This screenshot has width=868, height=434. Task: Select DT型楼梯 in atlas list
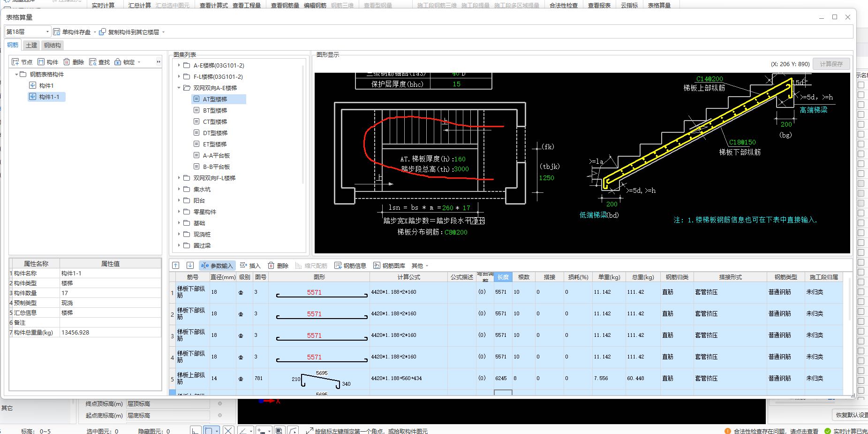pyautogui.click(x=215, y=133)
